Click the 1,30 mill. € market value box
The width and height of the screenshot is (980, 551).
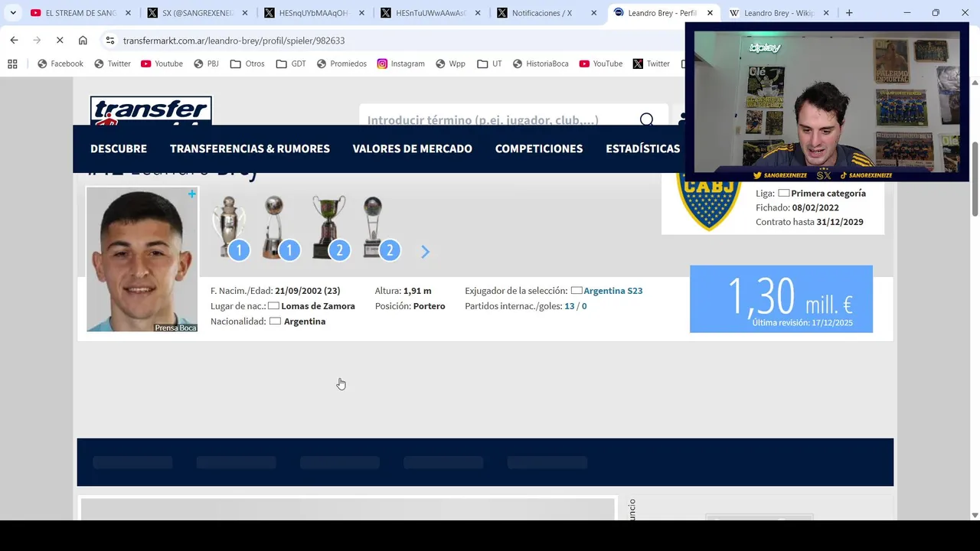[x=781, y=299]
